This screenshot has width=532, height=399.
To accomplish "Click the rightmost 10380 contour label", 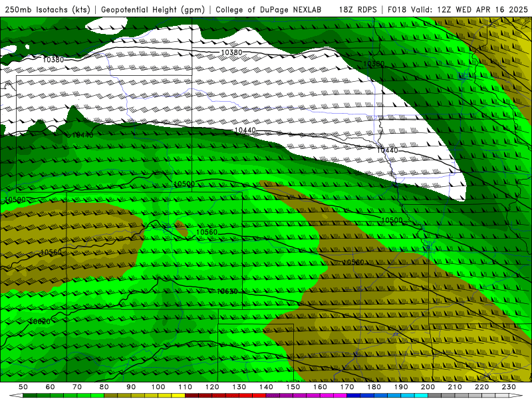I will pos(374,64).
